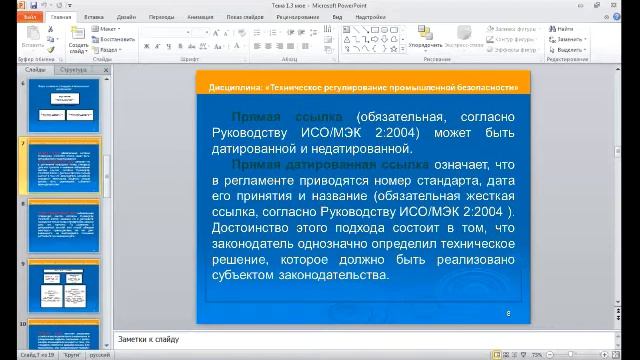Open the Файл tab
Image resolution: width=640 pixels, height=360 pixels.
point(30,17)
